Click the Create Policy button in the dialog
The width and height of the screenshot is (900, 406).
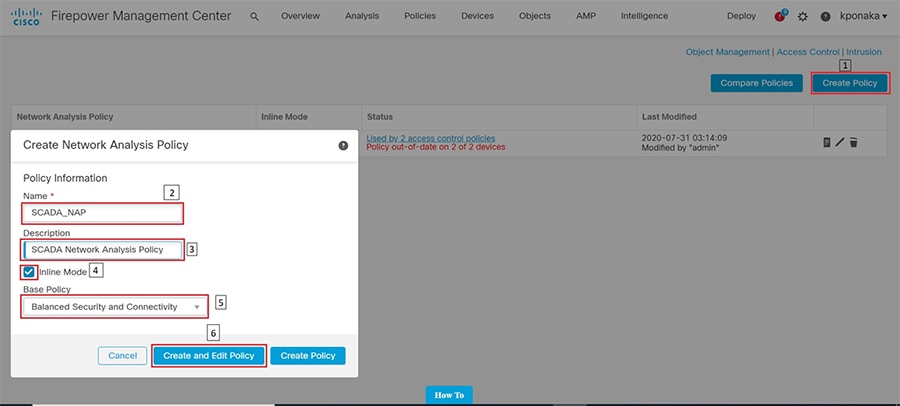[308, 355]
